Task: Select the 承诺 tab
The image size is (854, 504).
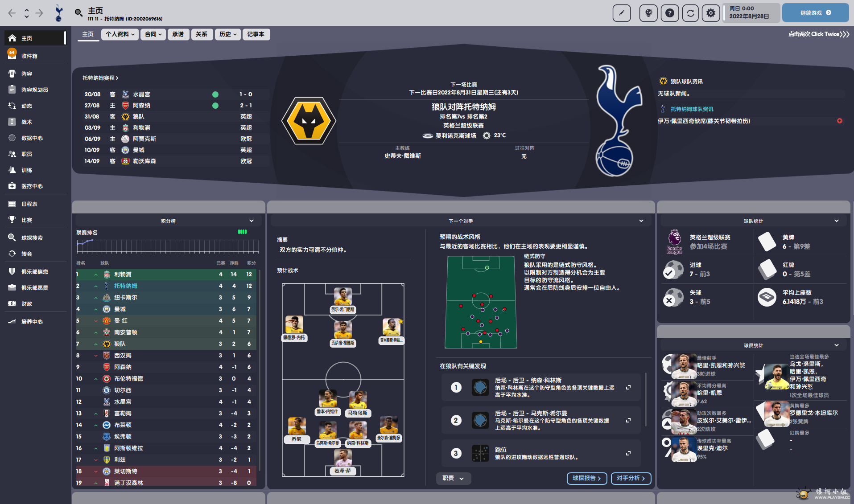Action: click(x=178, y=34)
